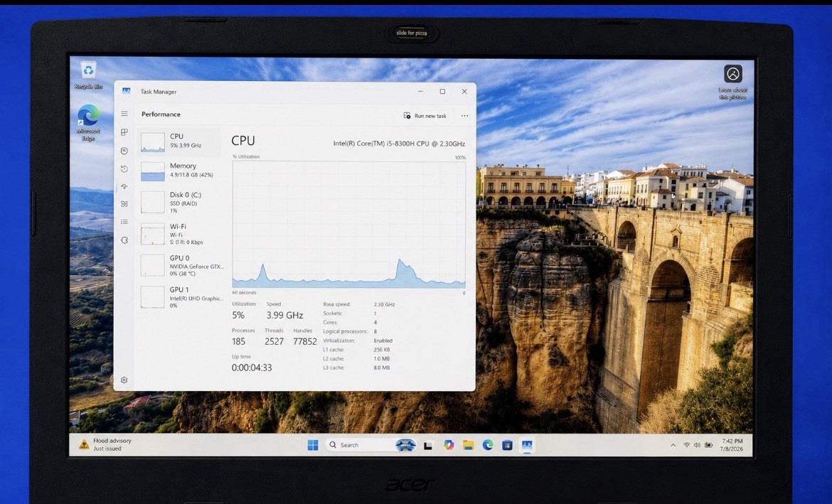Viewport: 832px width, 504px height.
Task: Click the Performance page heading
Action: tap(161, 114)
